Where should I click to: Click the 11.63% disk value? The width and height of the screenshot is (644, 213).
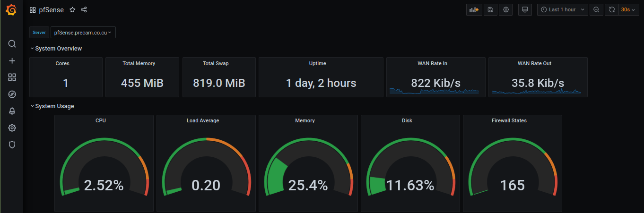[x=410, y=186]
